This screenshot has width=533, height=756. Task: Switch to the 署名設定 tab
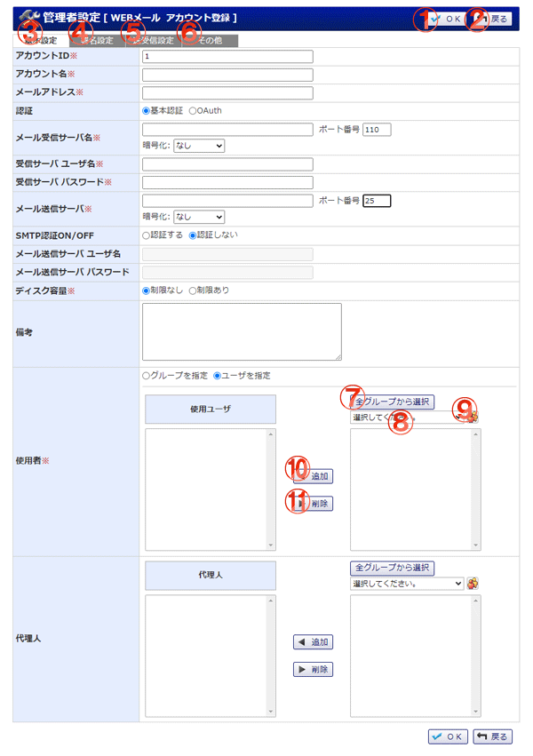pyautogui.click(x=98, y=41)
